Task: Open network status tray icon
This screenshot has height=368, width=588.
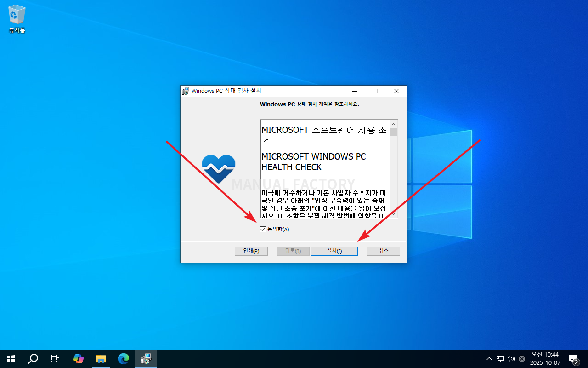Action: point(500,359)
